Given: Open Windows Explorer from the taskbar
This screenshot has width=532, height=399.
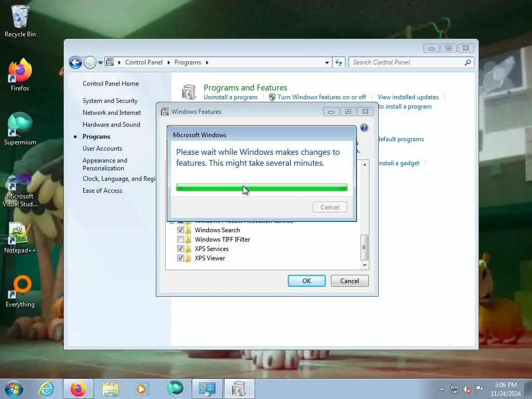Looking at the screenshot, I should [111, 389].
